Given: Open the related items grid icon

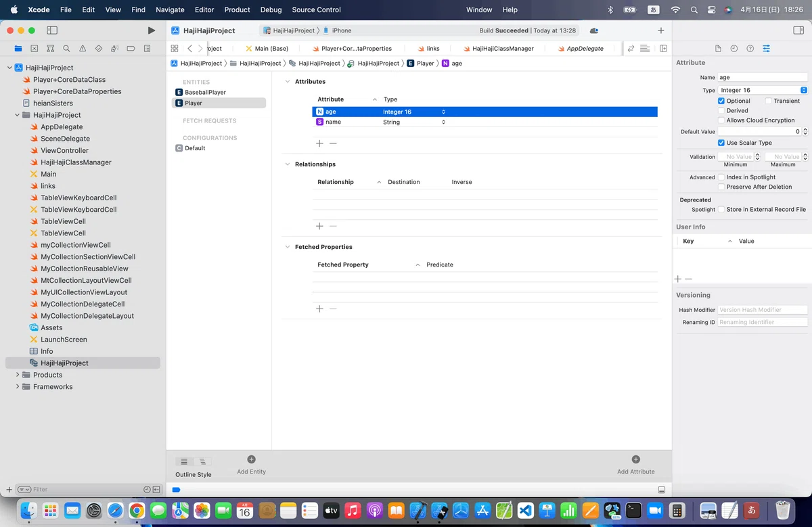Looking at the screenshot, I should click(175, 49).
